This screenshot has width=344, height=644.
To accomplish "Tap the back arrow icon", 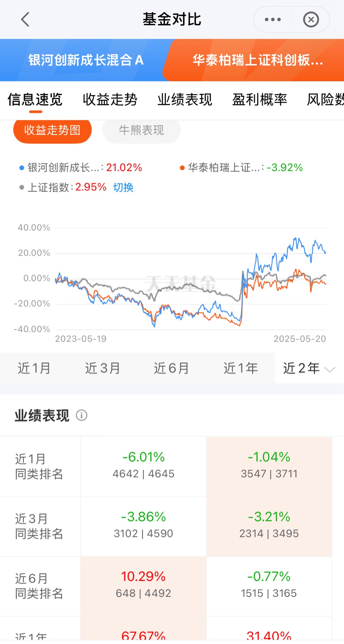I will click(25, 19).
